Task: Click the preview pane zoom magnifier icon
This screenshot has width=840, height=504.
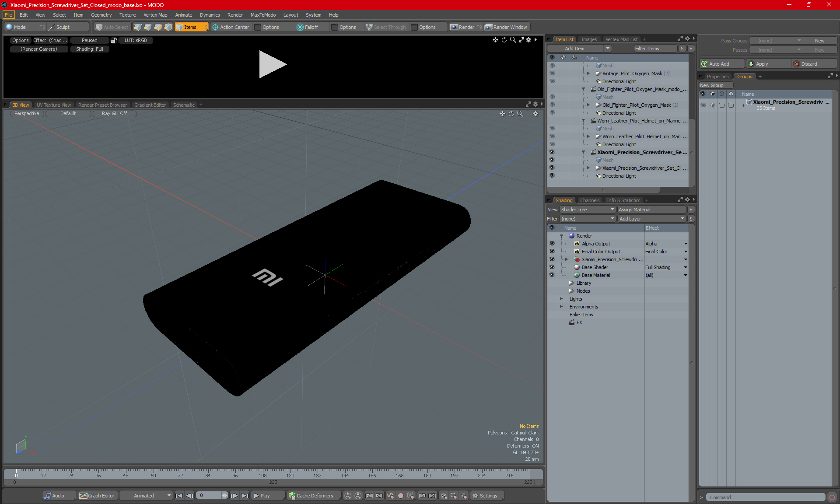Action: 513,40
